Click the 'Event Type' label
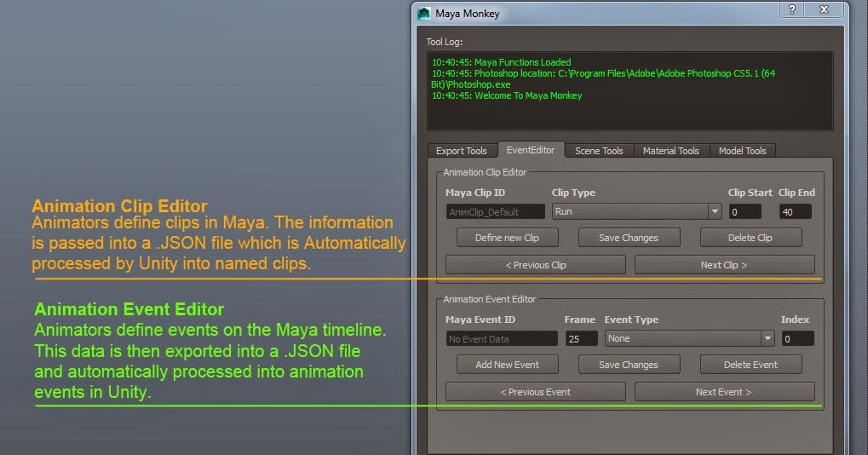The height and width of the screenshot is (455, 868). pyautogui.click(x=631, y=320)
